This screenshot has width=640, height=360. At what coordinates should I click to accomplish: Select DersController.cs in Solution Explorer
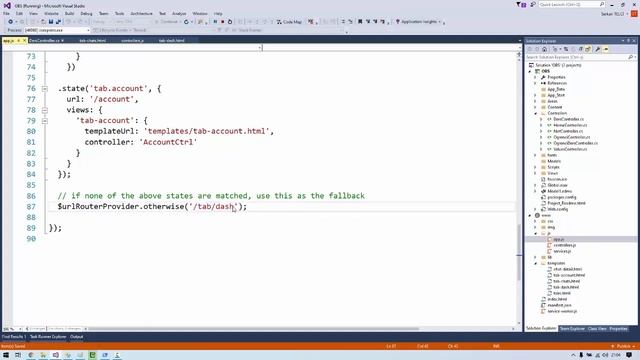coord(568,119)
